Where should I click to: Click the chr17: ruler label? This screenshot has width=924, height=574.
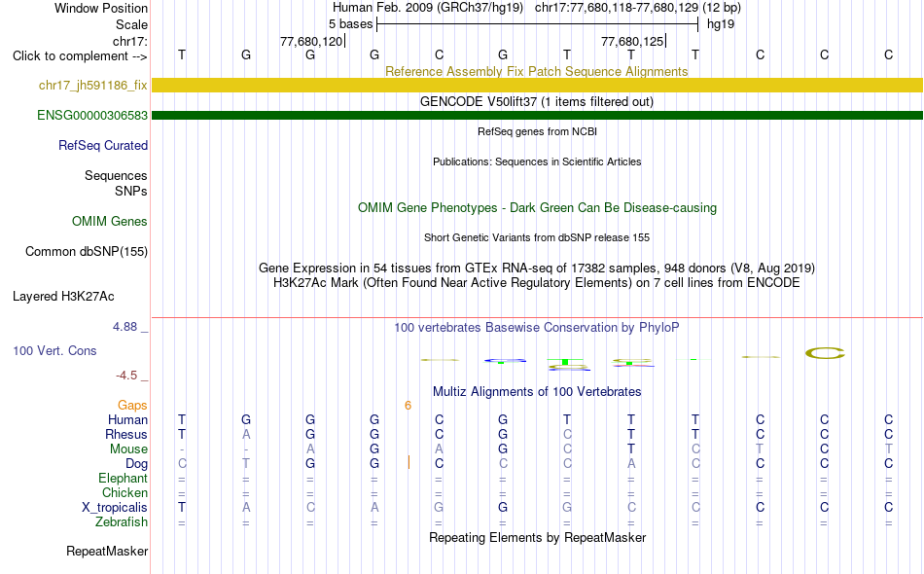click(130, 41)
